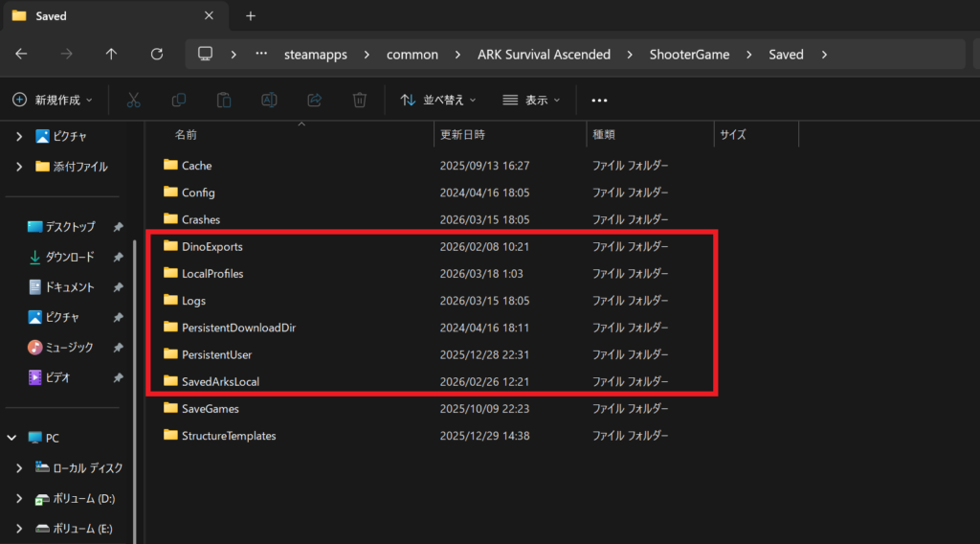Open the 並べ替え sort dropdown
Screen dimensions: 980x544
(437, 100)
